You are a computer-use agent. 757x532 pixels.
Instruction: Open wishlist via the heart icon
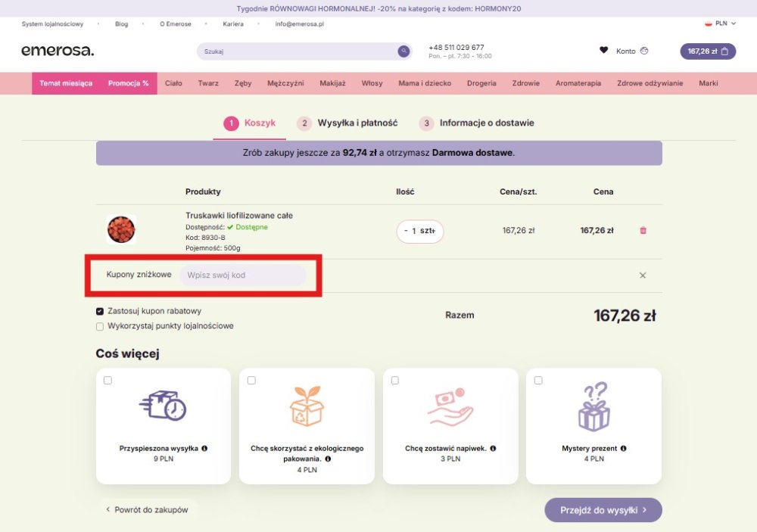[603, 51]
